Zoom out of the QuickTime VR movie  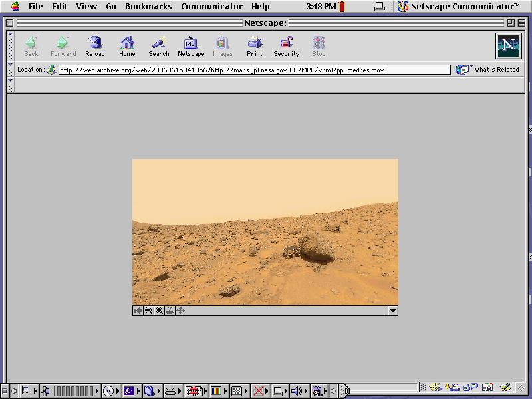(148, 310)
